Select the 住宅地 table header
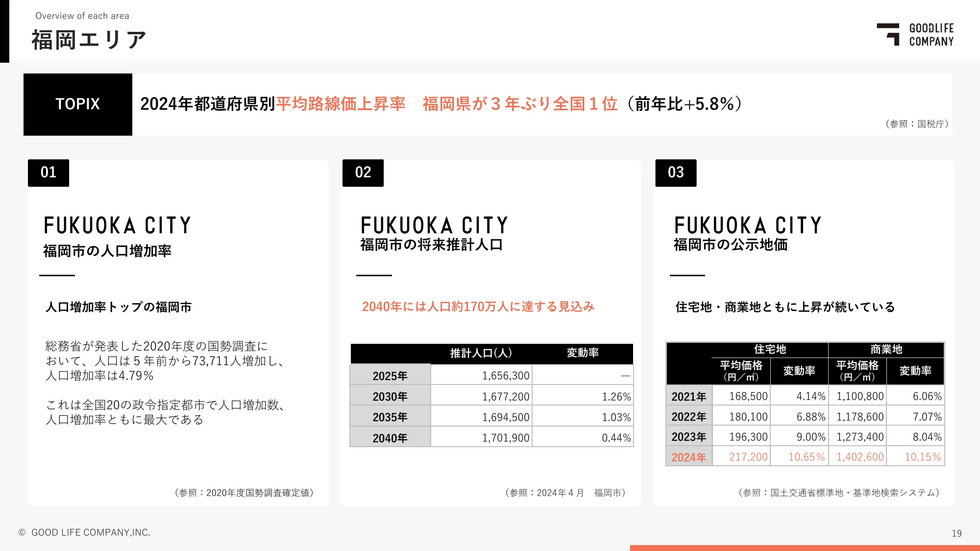The image size is (980, 551). tap(770, 349)
